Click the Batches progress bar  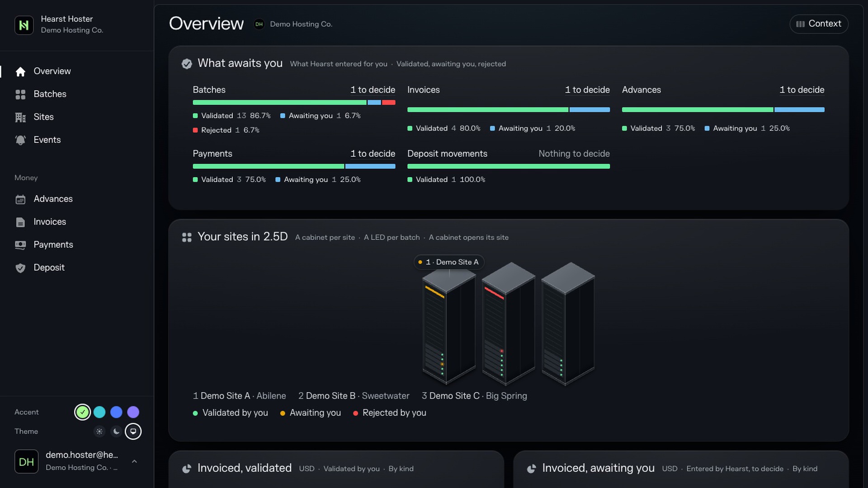[x=294, y=103]
